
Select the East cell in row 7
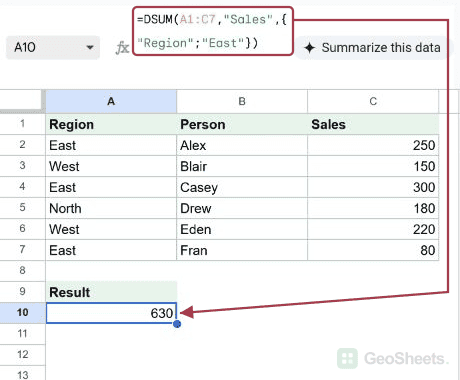(x=111, y=250)
